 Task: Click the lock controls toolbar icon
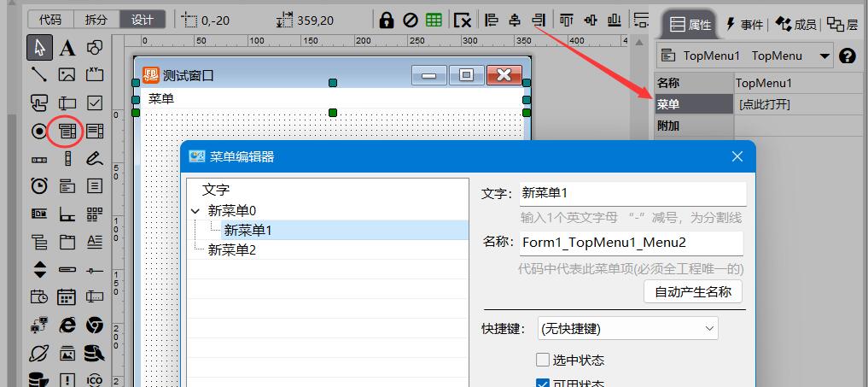[x=387, y=21]
